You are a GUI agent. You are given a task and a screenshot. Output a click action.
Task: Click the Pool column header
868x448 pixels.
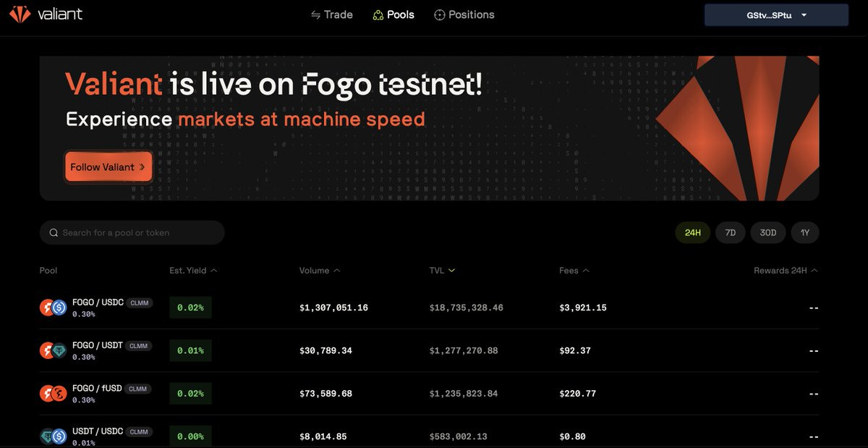(x=48, y=271)
